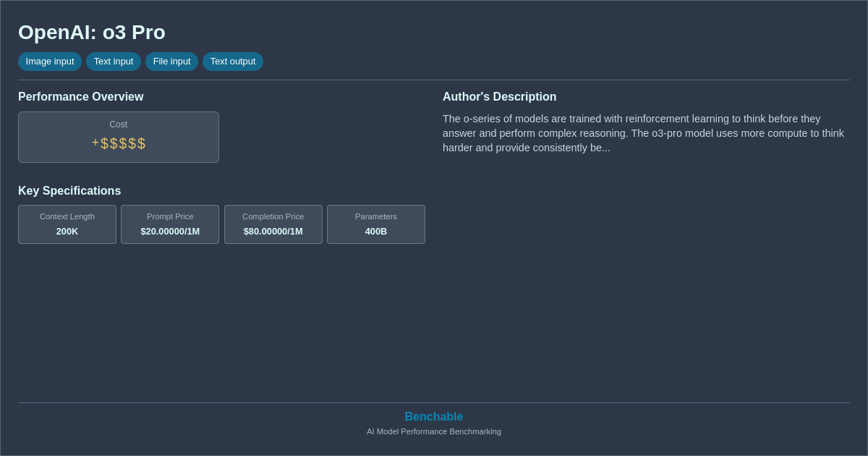Click the Author's Description heading

pyautogui.click(x=499, y=96)
